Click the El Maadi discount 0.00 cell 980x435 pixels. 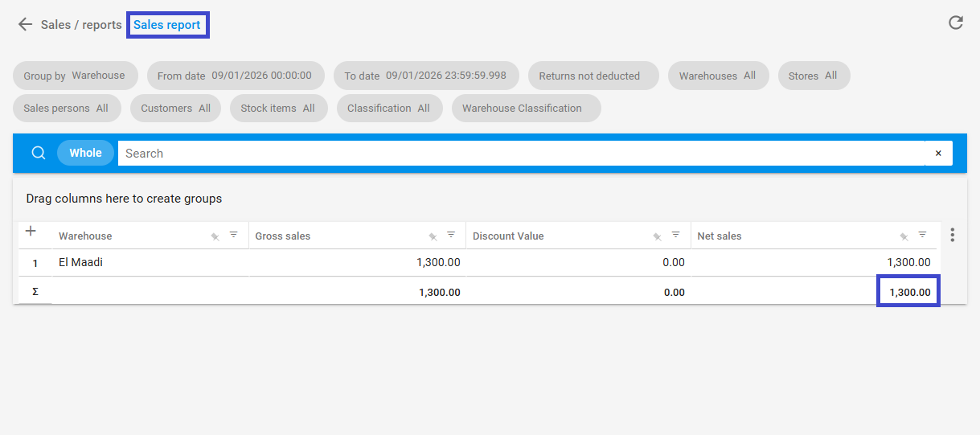pyautogui.click(x=579, y=262)
